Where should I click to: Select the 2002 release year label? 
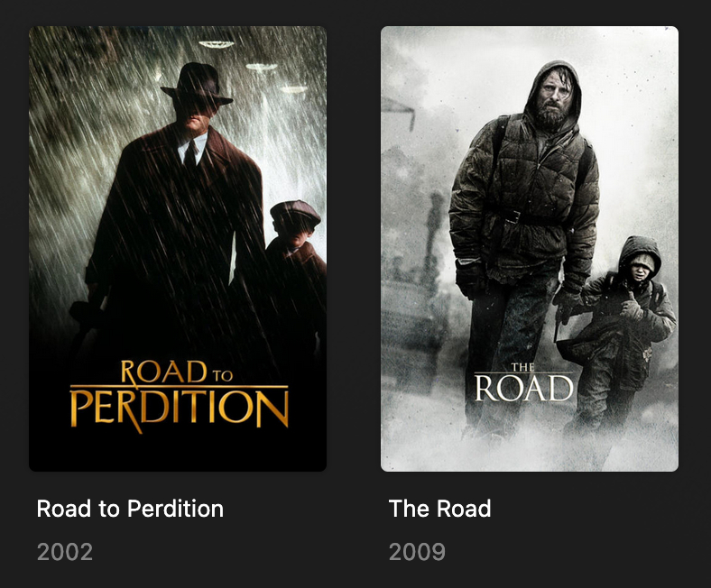(x=65, y=551)
